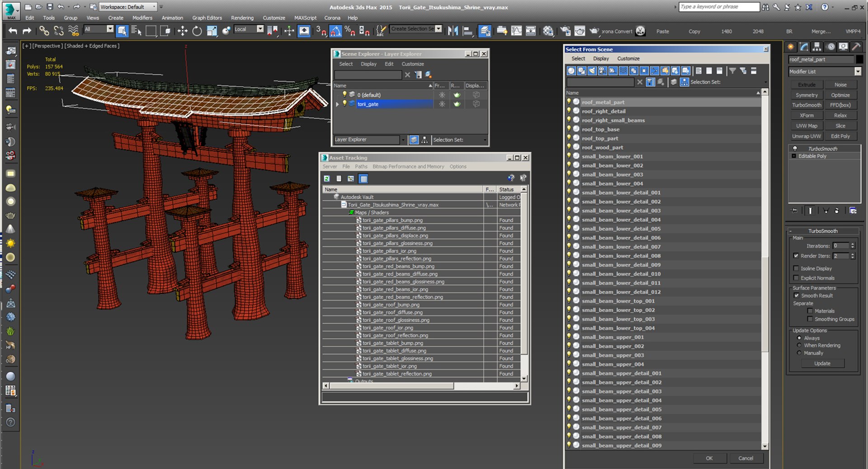Select the Select and Link tool
This screenshot has width=868, height=469.
[x=44, y=31]
